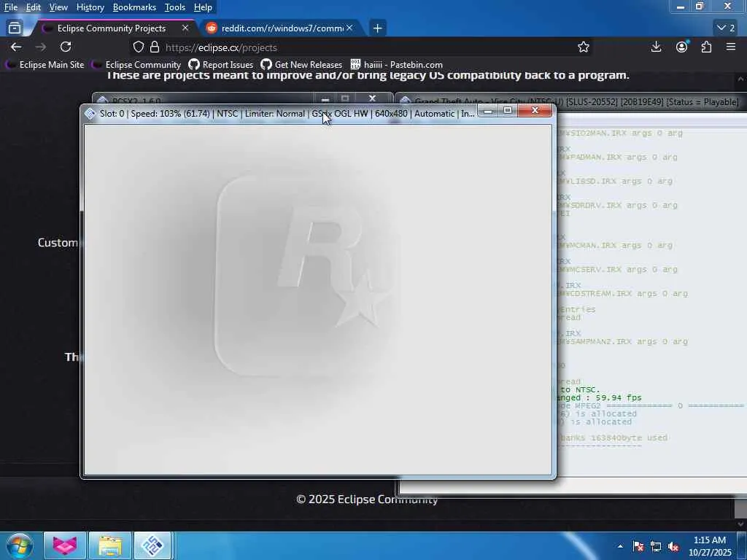Open the browser hamburger menu
747x560 pixels.
[731, 47]
